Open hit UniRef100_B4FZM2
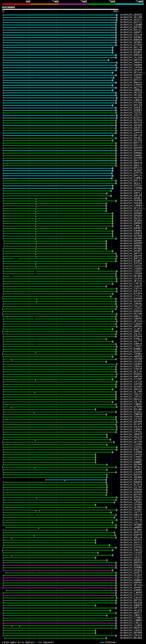Viewport: 146px width, 644px height. 131,27
